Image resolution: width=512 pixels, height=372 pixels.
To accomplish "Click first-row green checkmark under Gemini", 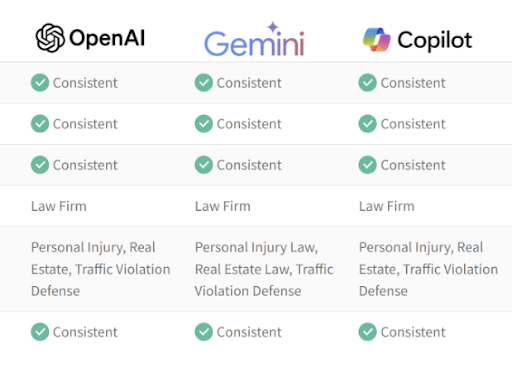I will coord(204,83).
